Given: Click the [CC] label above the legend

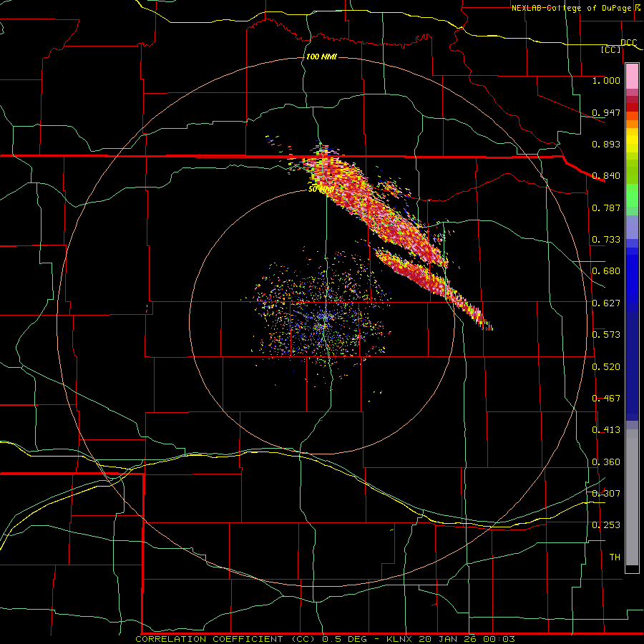Looking at the screenshot, I should click(611, 49).
